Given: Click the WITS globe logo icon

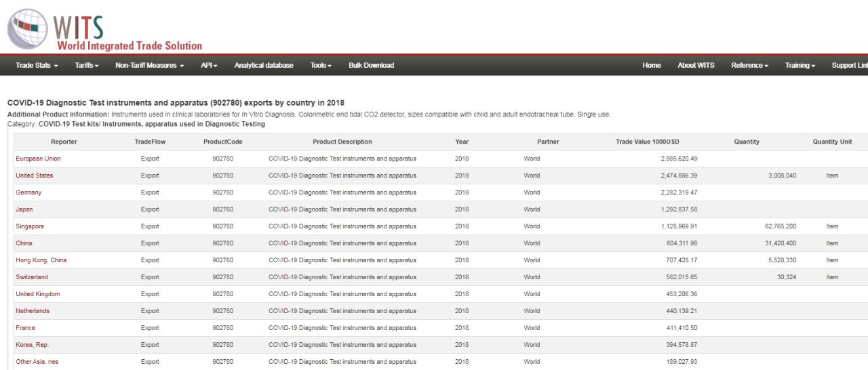Looking at the screenshot, I should [x=28, y=28].
